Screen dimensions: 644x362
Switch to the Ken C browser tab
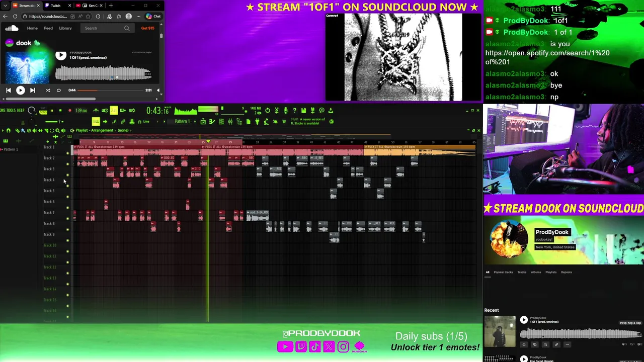pyautogui.click(x=91, y=6)
